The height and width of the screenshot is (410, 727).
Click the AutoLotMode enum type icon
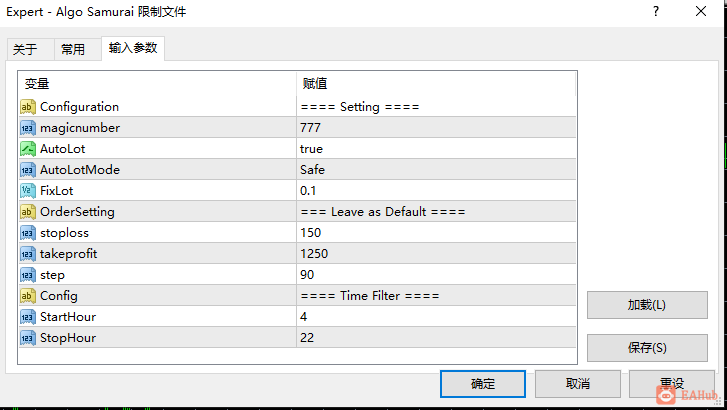28,170
